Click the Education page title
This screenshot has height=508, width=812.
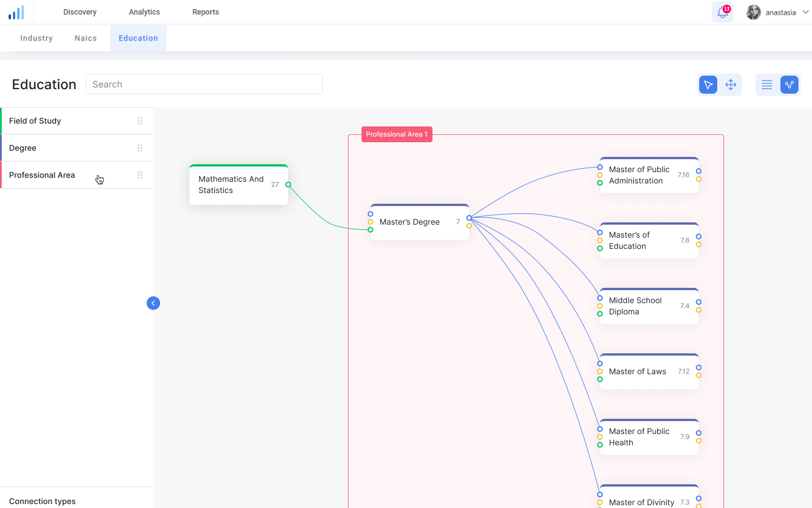click(44, 84)
